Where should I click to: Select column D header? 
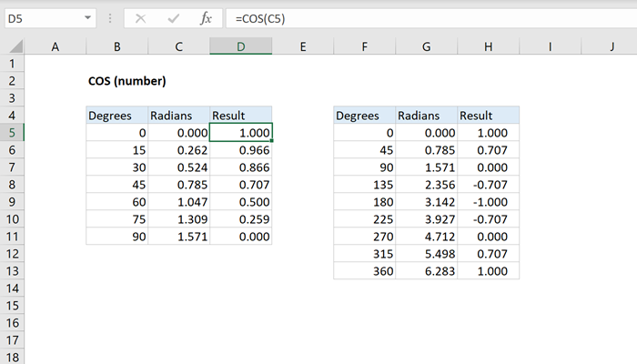tap(240, 46)
